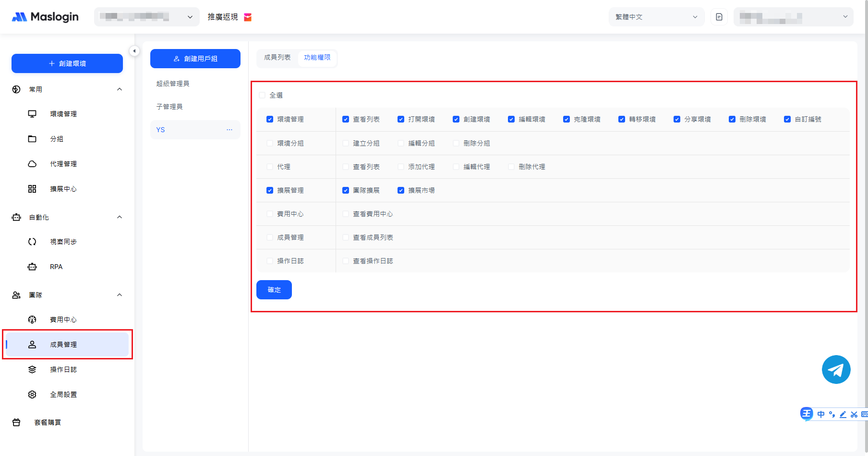Open the 繁體中文 language dropdown
The height and width of the screenshot is (456, 868).
[656, 17]
